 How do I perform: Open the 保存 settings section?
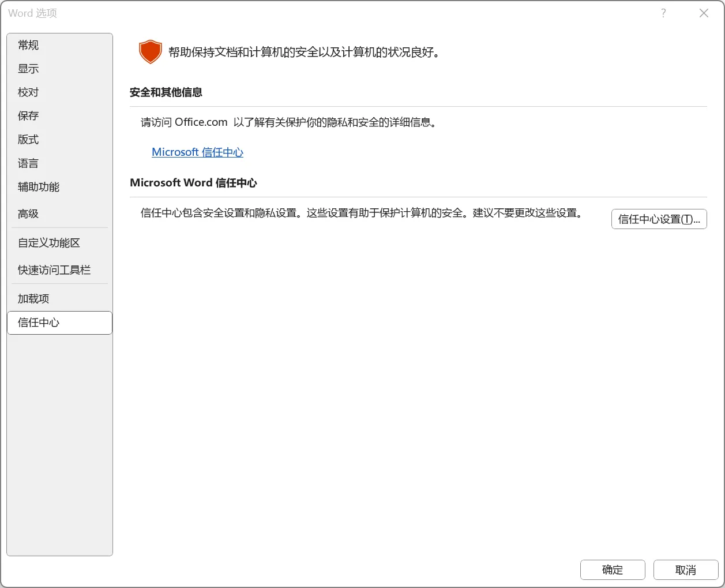(x=28, y=115)
